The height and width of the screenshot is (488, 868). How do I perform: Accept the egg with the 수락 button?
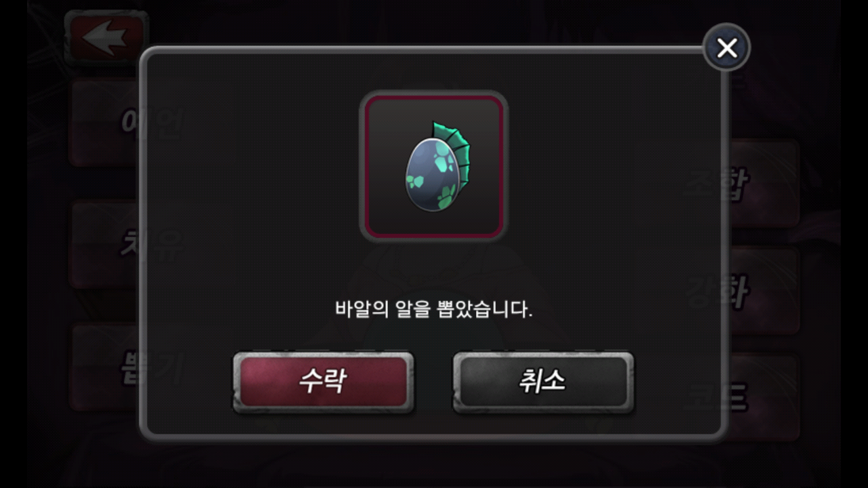pos(323,382)
